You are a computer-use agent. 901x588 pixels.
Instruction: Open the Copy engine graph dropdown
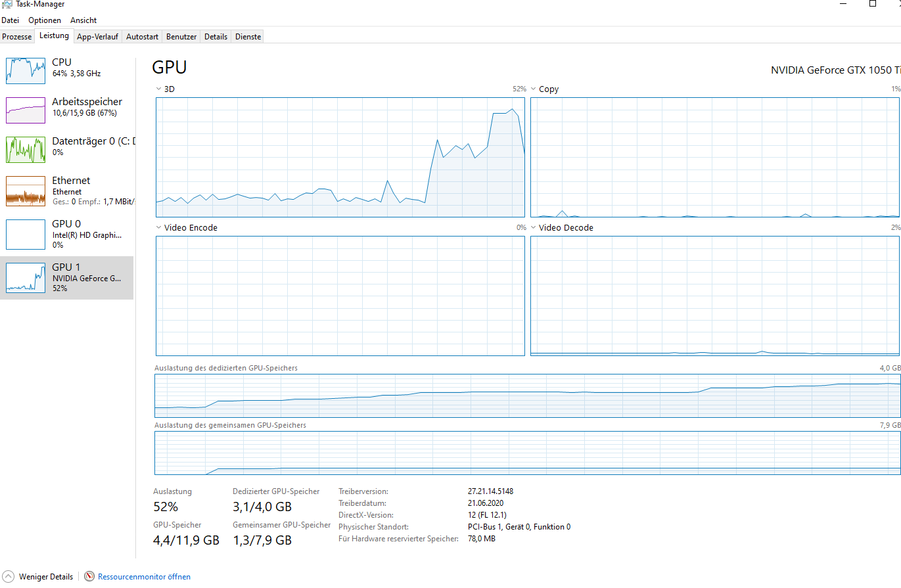tap(534, 89)
